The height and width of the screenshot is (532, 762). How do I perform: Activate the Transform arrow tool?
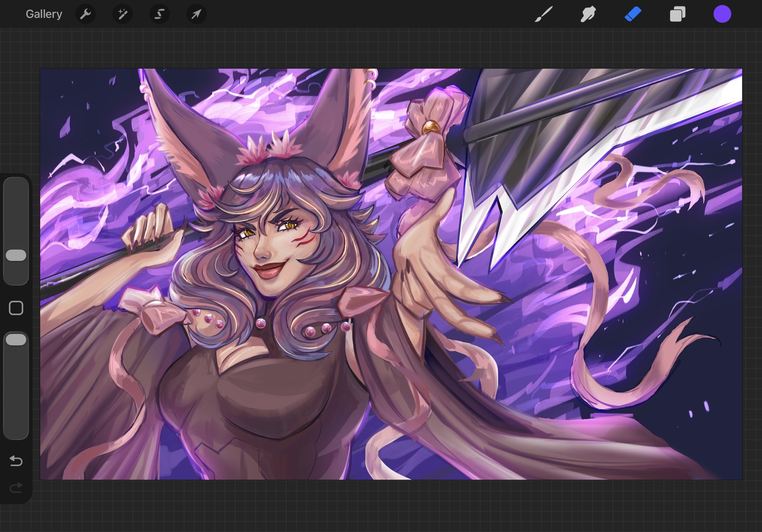pyautogui.click(x=196, y=14)
